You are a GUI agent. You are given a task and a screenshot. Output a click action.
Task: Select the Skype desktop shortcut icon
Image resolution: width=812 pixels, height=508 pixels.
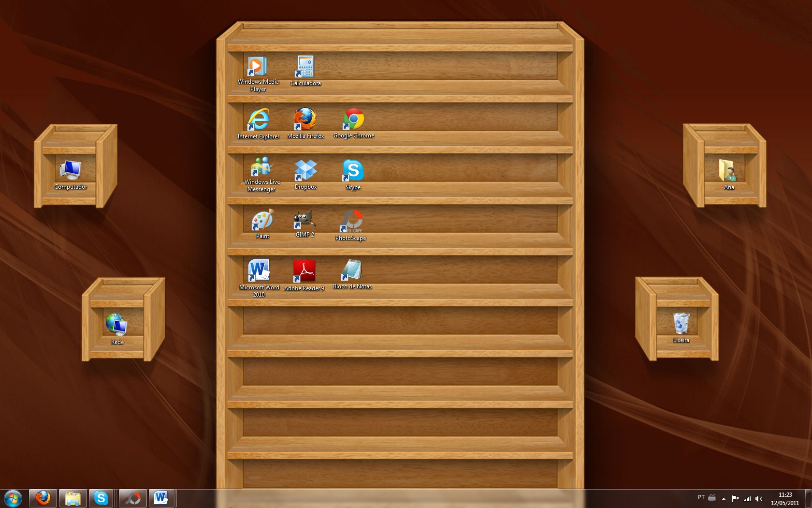coord(353,175)
